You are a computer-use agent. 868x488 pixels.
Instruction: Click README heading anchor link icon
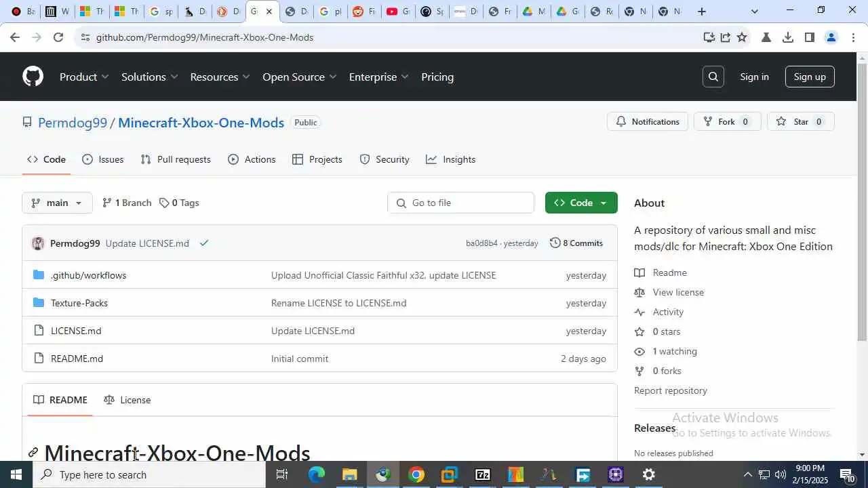coord(33,453)
